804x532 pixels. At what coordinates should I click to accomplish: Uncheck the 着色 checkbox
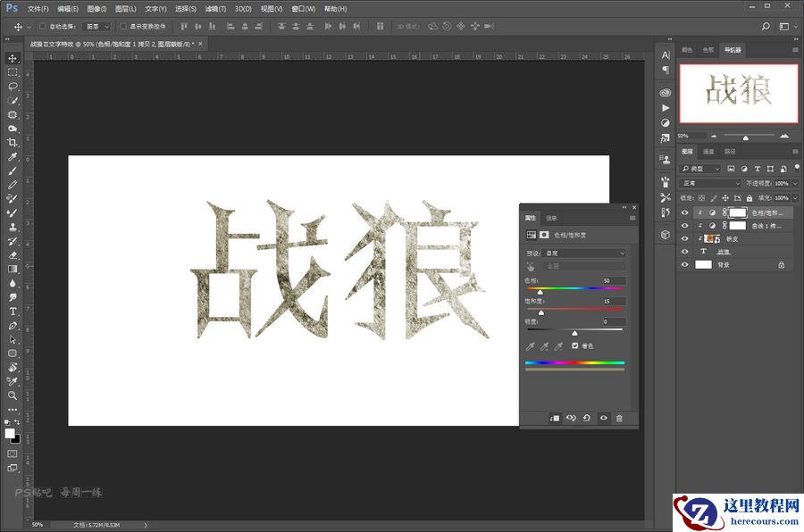575,345
